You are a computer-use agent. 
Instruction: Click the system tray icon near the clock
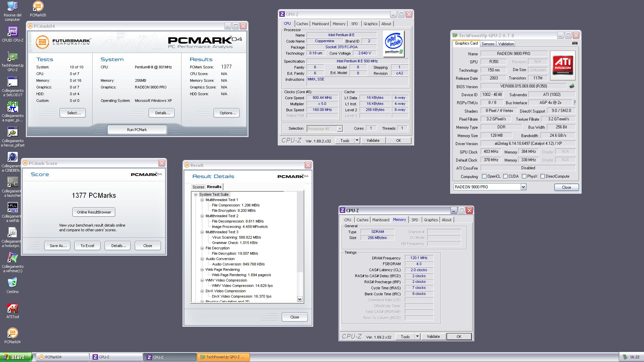pos(625,357)
